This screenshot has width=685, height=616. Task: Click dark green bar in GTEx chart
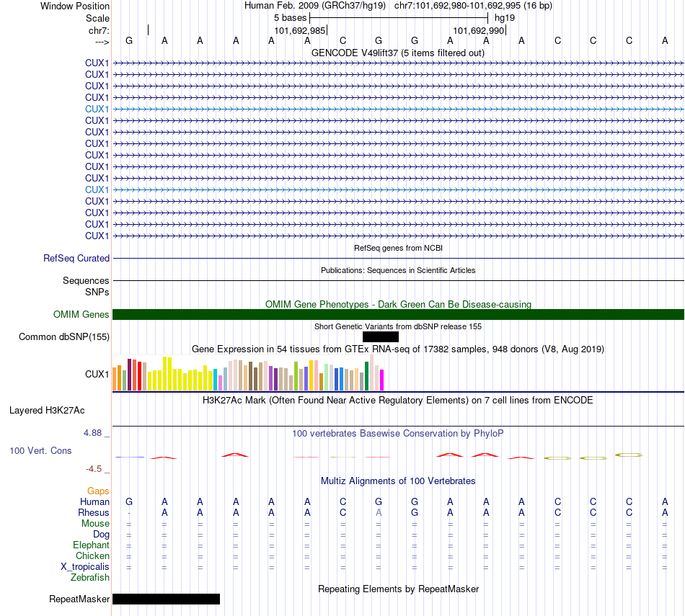366,376
